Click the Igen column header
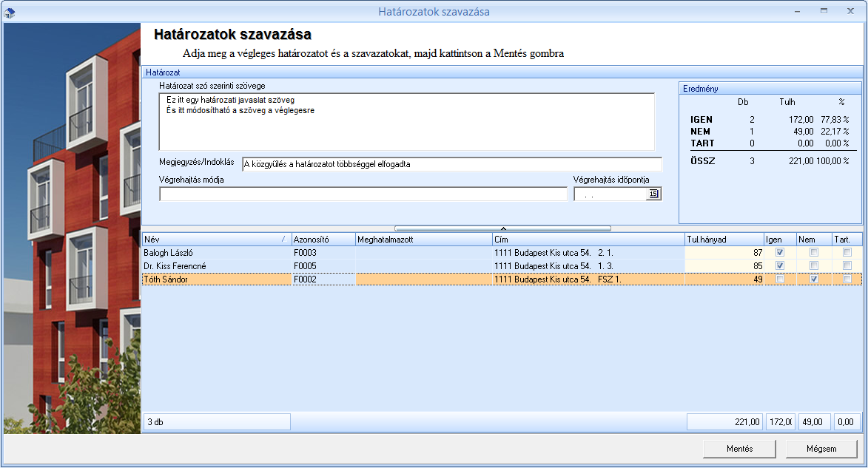Screen dimensions: 868x468 click(781, 240)
